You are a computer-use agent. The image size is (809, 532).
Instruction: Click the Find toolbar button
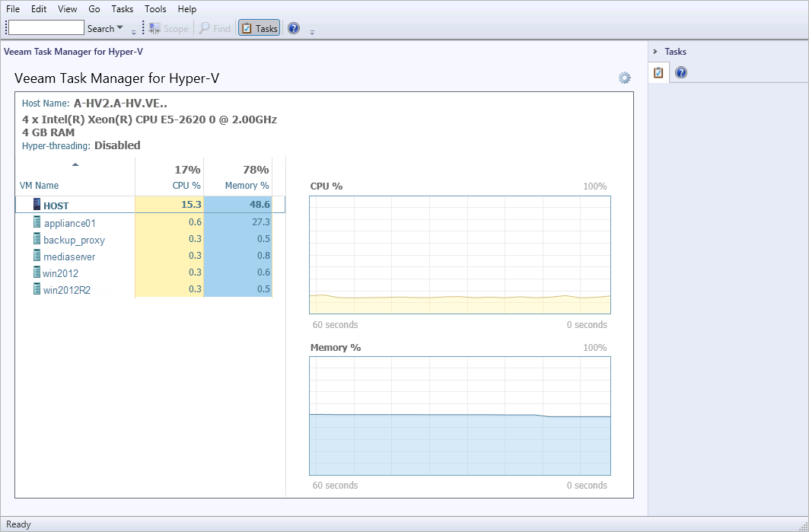coord(215,28)
